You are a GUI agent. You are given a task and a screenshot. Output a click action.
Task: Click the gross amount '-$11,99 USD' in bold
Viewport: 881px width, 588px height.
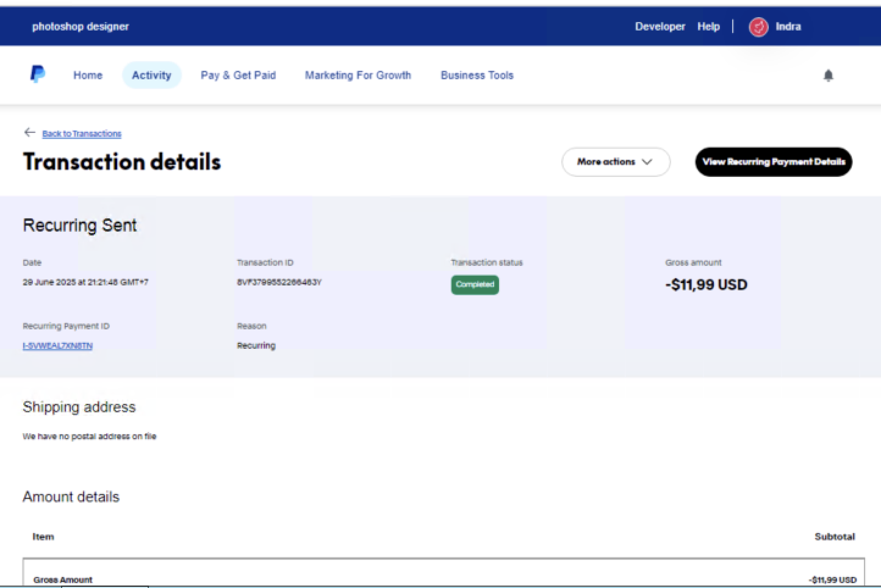click(706, 285)
